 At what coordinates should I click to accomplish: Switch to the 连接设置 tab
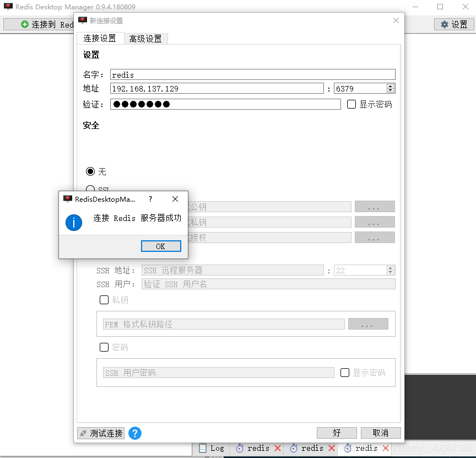point(101,39)
